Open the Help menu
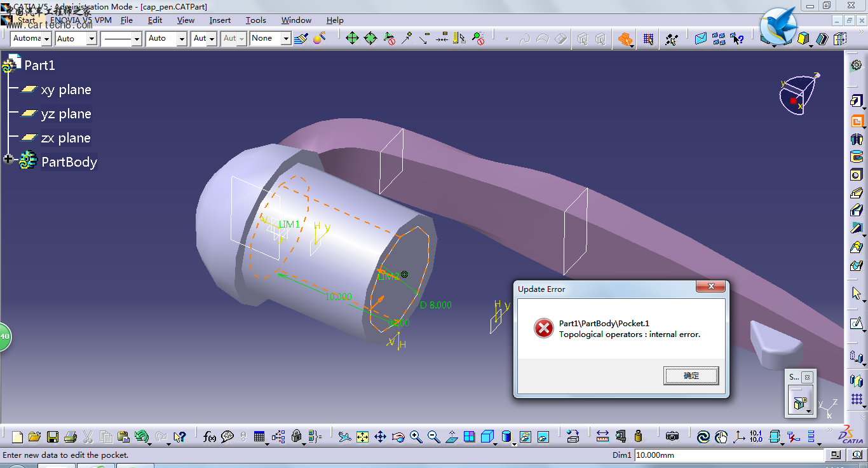 335,20
